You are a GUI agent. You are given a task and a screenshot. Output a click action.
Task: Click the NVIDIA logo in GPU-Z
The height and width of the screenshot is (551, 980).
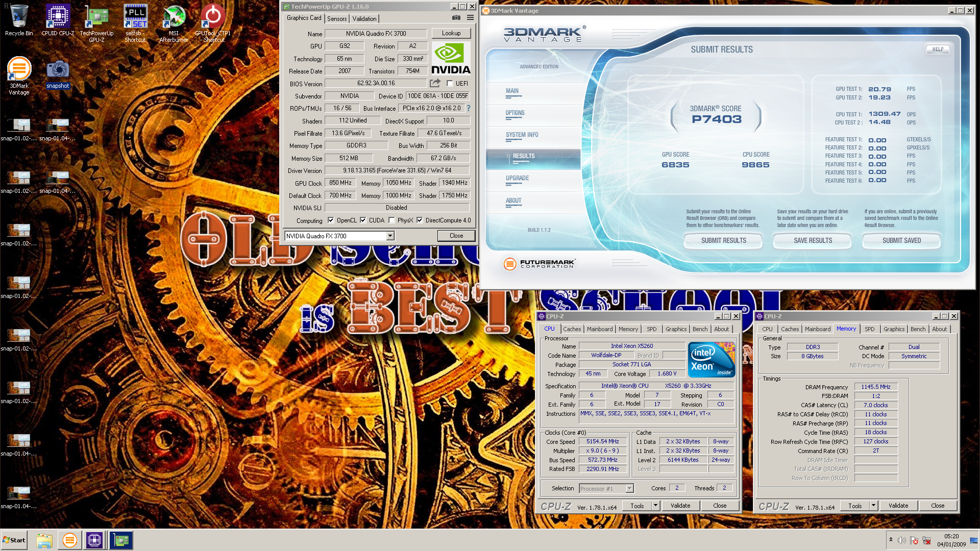451,58
